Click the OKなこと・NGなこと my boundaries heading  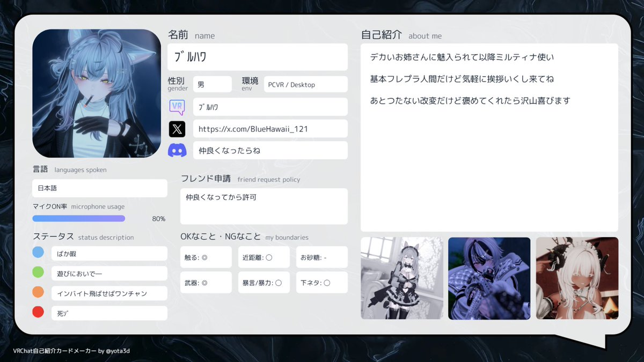point(244,237)
